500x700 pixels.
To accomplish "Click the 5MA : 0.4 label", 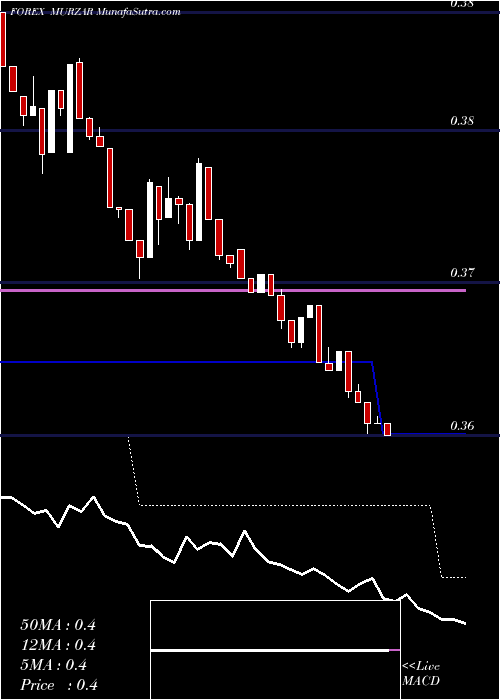I will pos(54,665).
